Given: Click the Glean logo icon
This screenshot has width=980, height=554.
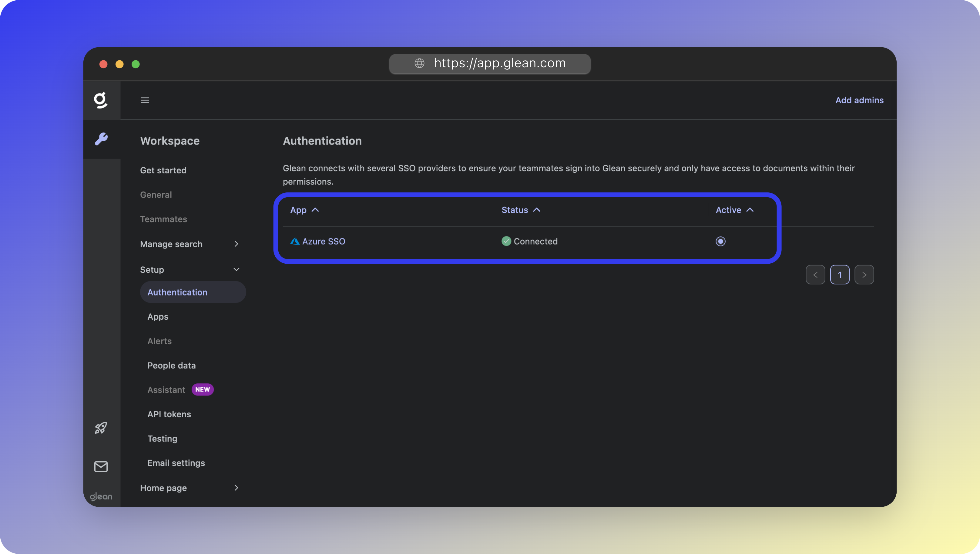Looking at the screenshot, I should (x=101, y=100).
